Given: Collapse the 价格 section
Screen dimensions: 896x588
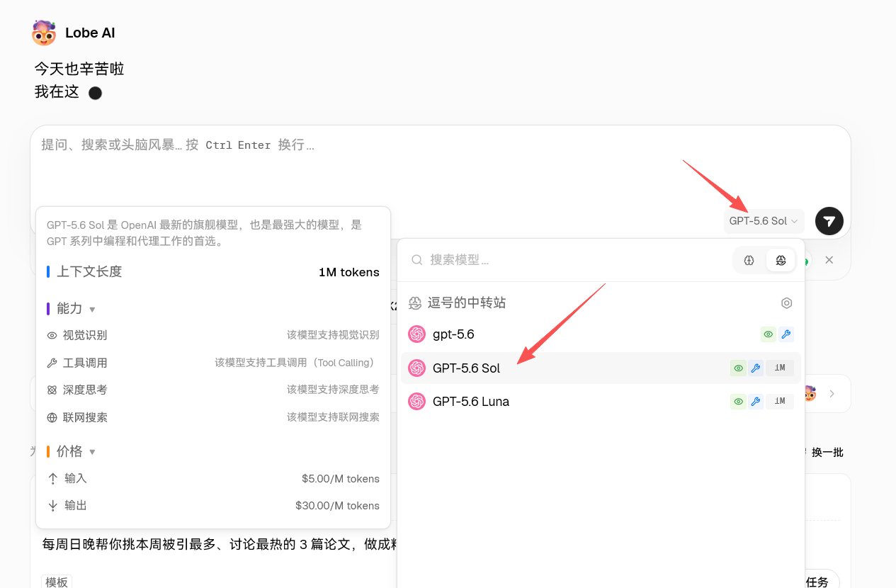Looking at the screenshot, I should point(92,452).
